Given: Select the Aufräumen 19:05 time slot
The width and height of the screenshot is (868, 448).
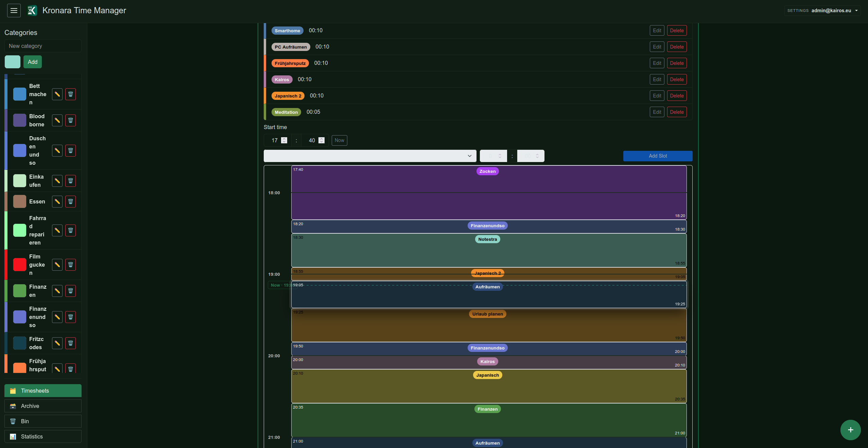Looking at the screenshot, I should coord(489,294).
